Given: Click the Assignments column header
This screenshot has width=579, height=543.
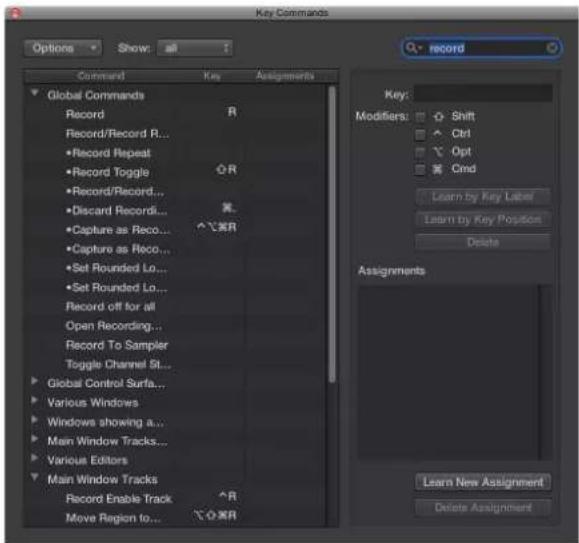Looking at the screenshot, I should pyautogui.click(x=285, y=76).
